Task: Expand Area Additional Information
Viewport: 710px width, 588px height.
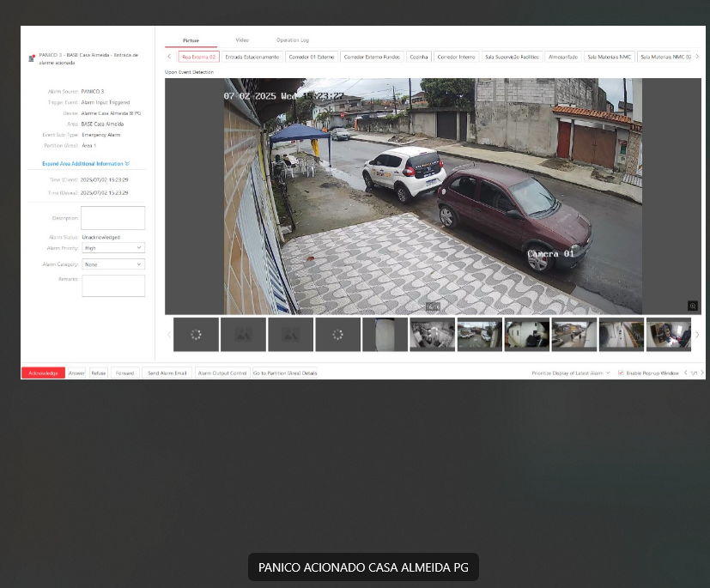Action: [x=86, y=163]
